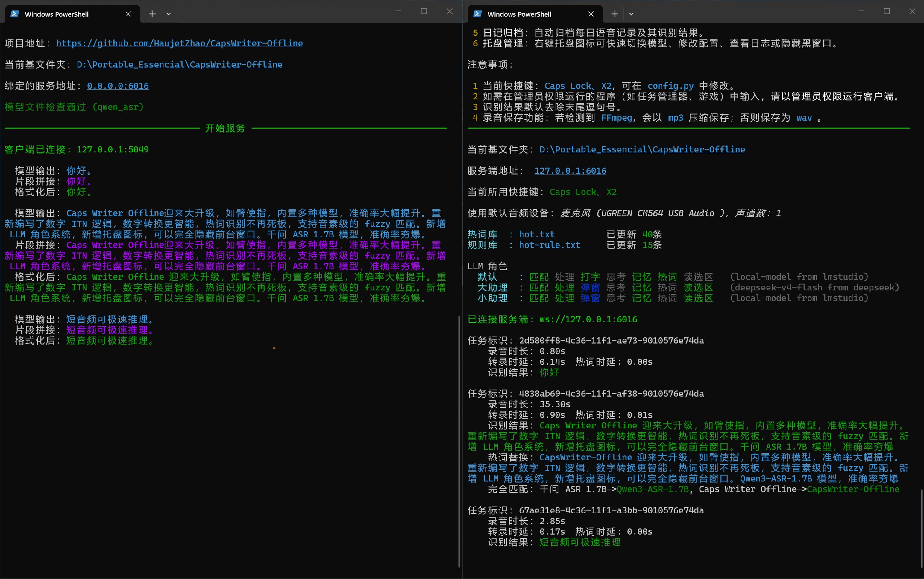Viewport: 924px width, 579px height.
Task: Click task ID '4838ab69-4c36-11f1-af38-9010576e74da'
Action: (611, 394)
